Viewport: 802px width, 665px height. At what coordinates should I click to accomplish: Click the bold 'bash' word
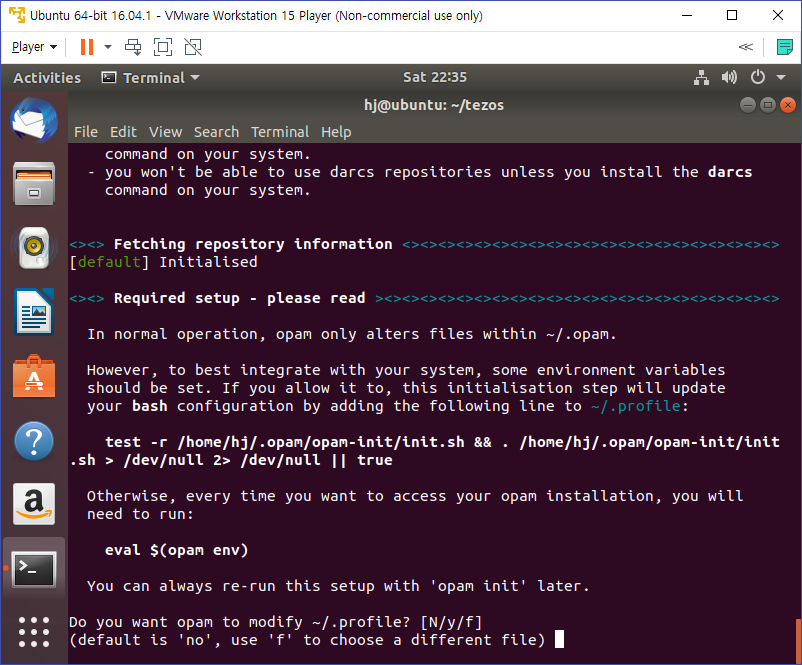pyautogui.click(x=150, y=406)
